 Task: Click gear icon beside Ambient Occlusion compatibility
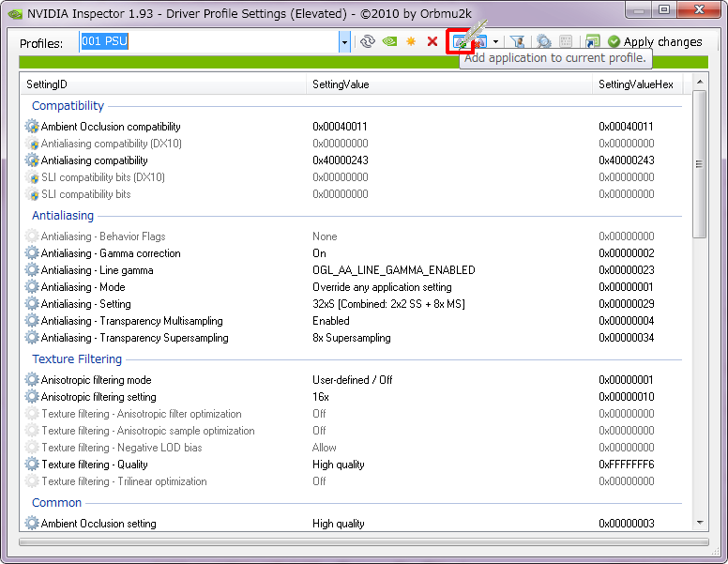[32, 127]
